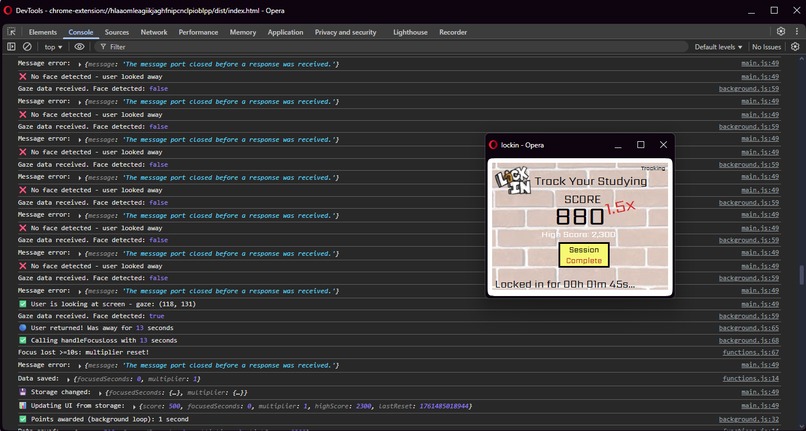Viewport: 806px width, 431px height.
Task: Click the Session Complete button in popup
Action: [x=584, y=255]
